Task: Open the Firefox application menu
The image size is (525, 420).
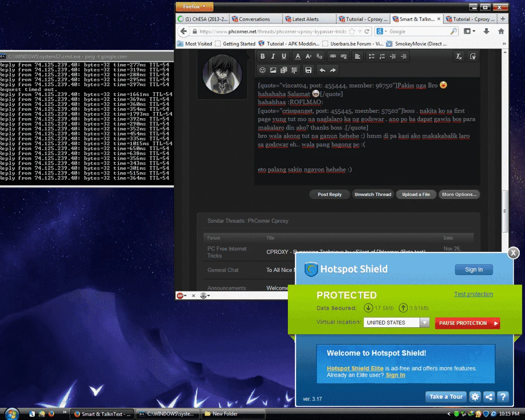Action: 194,7
